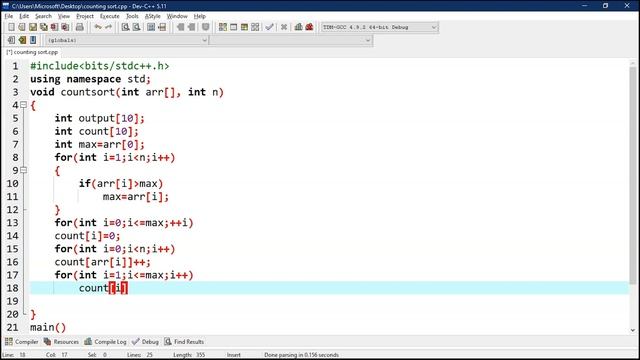
Task: Click the Open file toolbar icon
Action: click(22, 27)
